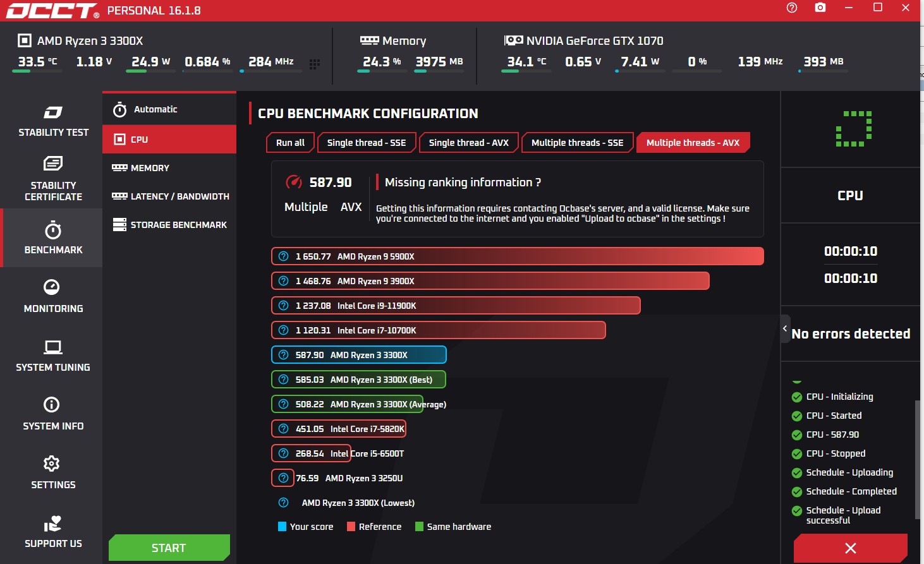Click help icon for Ryzen 3 3300X (Average)
The width and height of the screenshot is (924, 564).
click(x=284, y=404)
